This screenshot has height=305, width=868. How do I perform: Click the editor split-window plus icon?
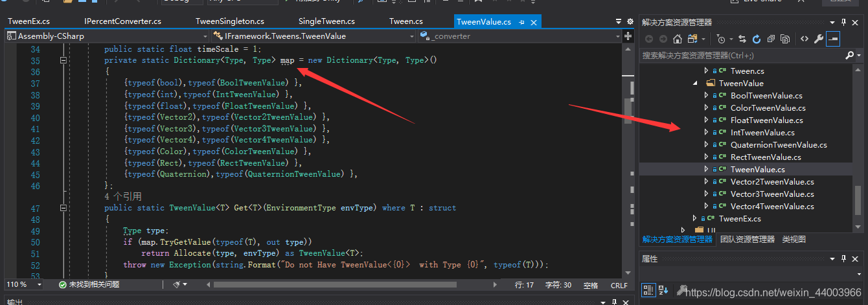point(628,36)
